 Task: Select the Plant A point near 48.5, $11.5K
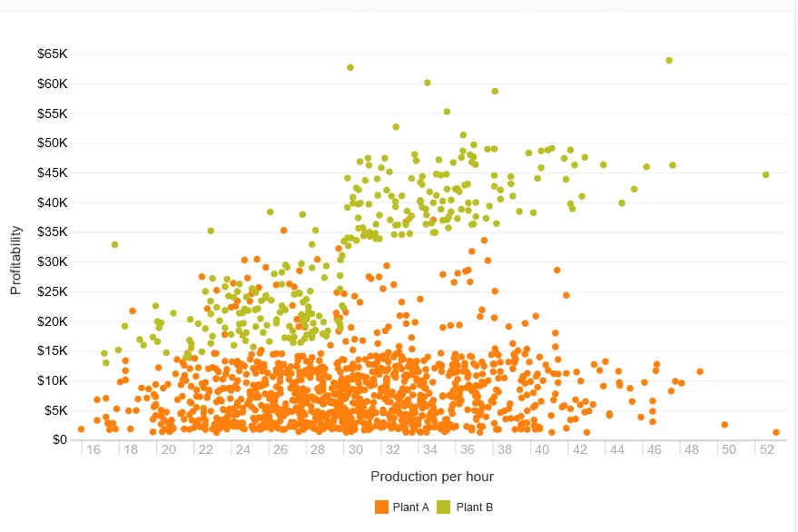tap(700, 371)
